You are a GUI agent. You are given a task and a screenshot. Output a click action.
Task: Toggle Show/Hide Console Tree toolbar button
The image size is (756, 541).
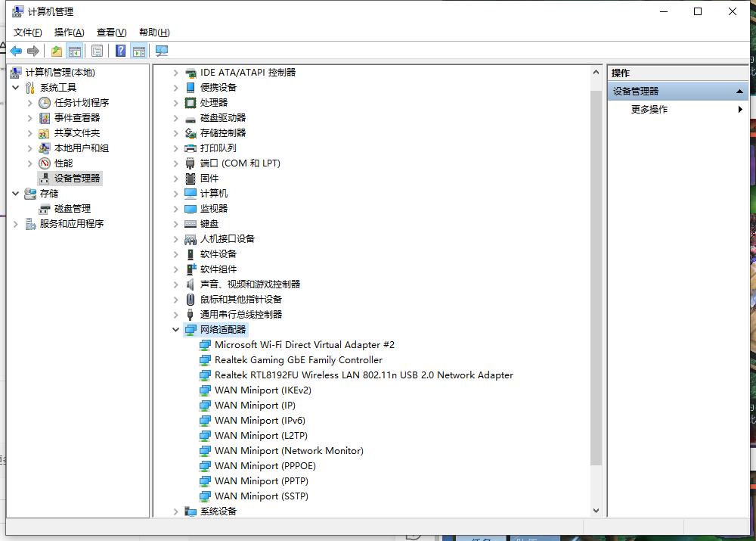pos(74,51)
